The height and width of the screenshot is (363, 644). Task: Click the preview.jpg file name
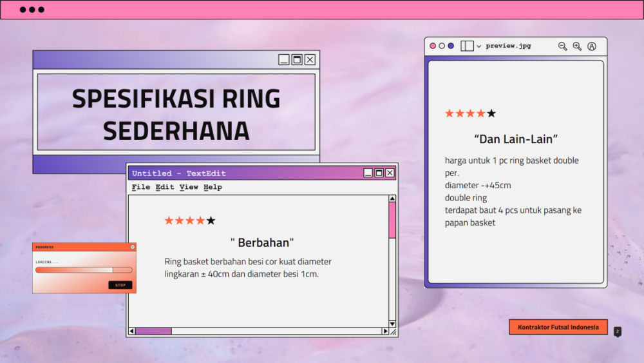tap(509, 46)
